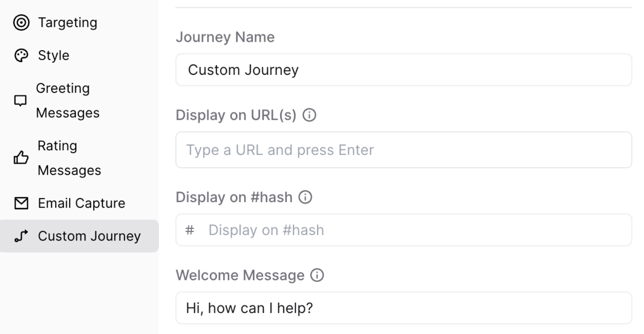Click the Display on URL(s) input
This screenshot has width=644, height=334.
(x=403, y=150)
